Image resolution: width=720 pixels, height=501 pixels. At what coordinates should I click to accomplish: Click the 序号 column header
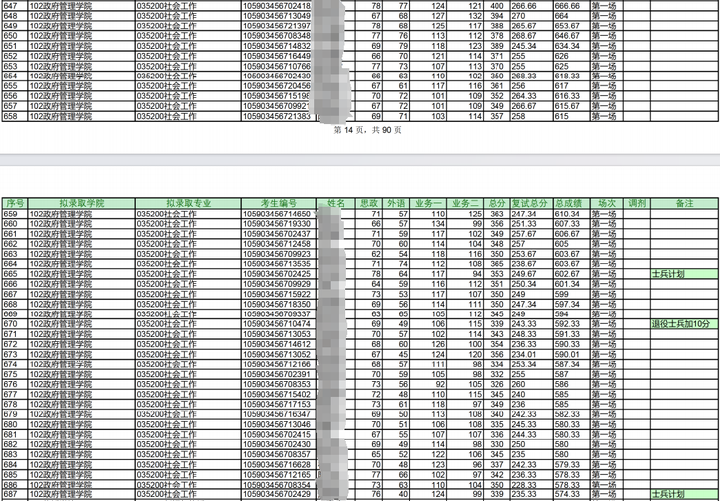[x=15, y=203]
